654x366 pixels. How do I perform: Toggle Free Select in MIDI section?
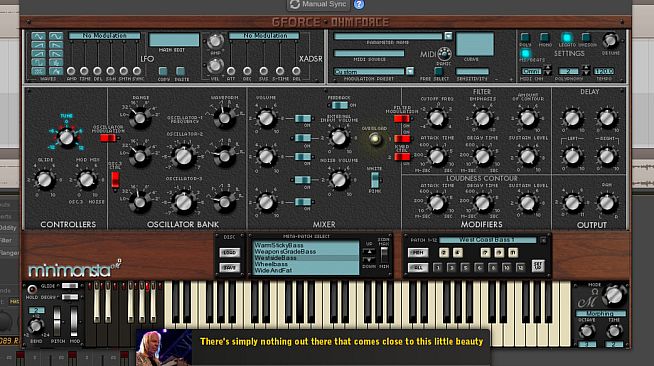438,71
